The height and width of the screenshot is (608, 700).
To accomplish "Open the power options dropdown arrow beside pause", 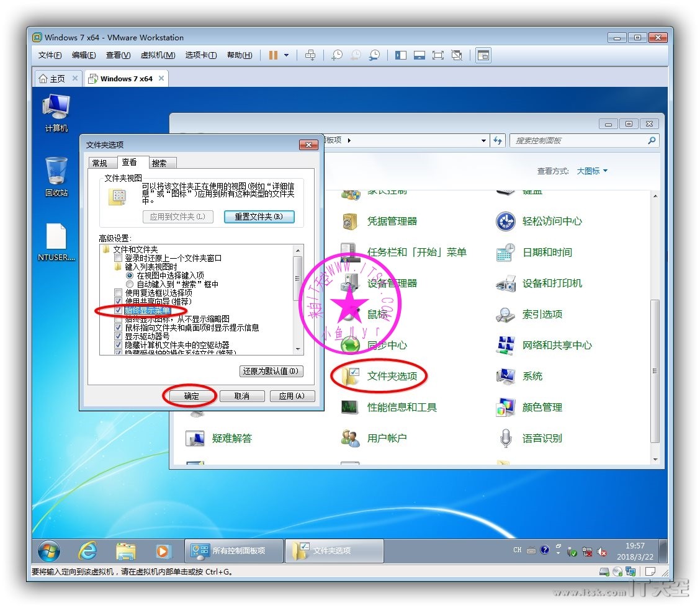I will [x=286, y=55].
